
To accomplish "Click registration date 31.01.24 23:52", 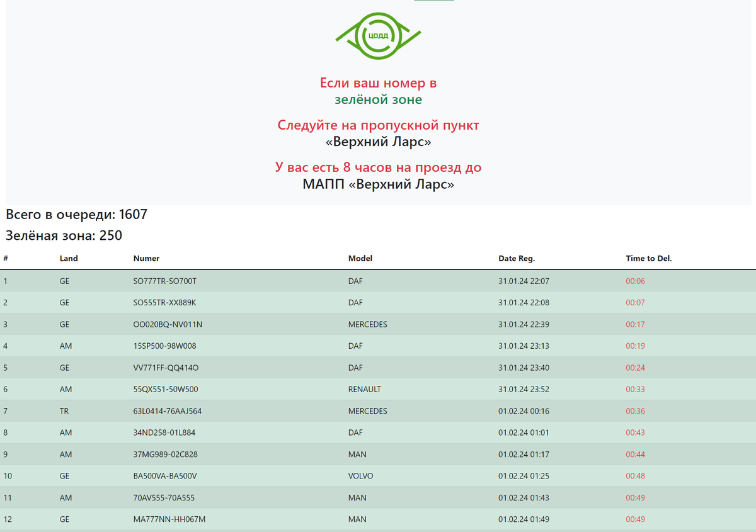I will point(524,390).
